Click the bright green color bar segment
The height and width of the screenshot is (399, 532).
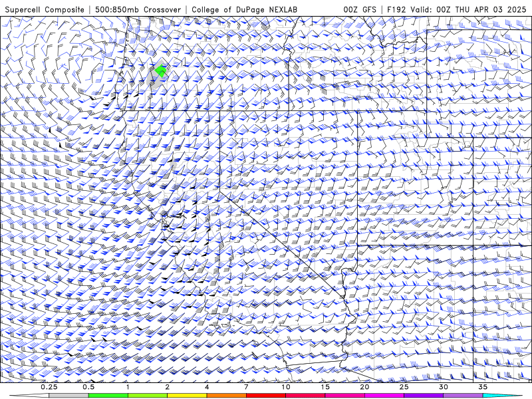108,396
